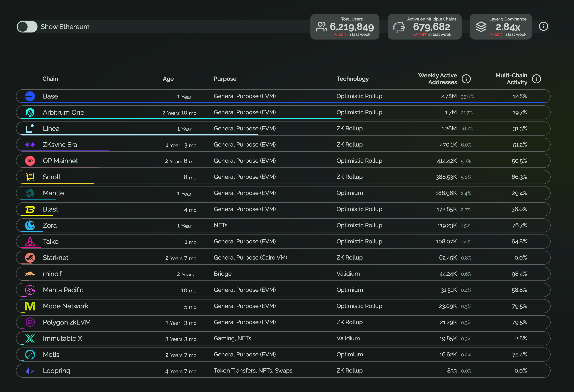The height and width of the screenshot is (392, 574).
Task: Click Starknet's General Purpose (Cairo VM) cell
Action: (x=251, y=257)
